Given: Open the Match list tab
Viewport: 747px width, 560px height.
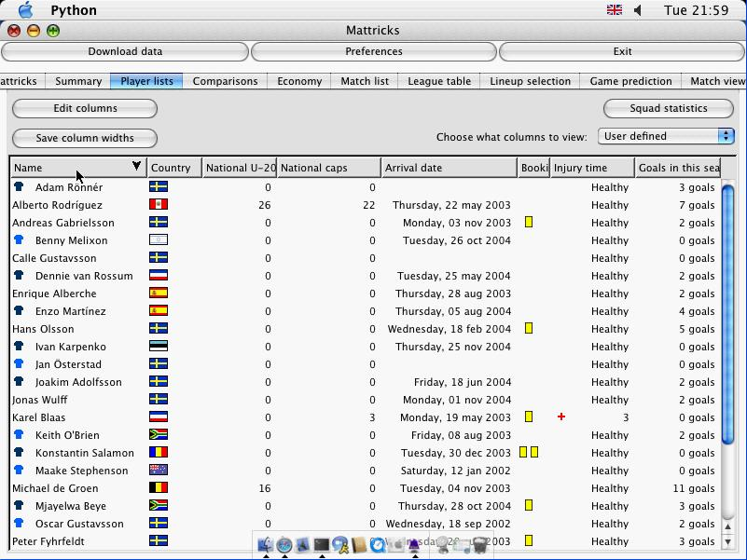Looking at the screenshot, I should pos(365,81).
